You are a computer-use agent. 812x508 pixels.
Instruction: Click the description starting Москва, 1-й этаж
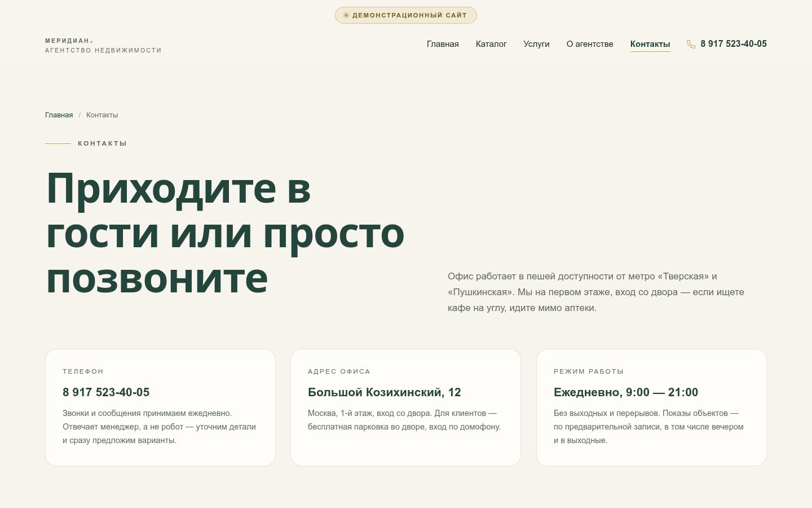404,420
